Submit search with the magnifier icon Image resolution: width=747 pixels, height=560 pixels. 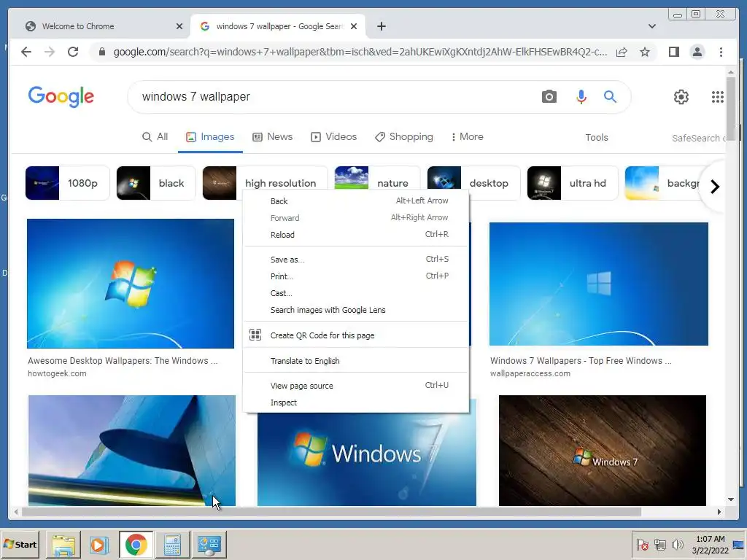pyautogui.click(x=611, y=97)
